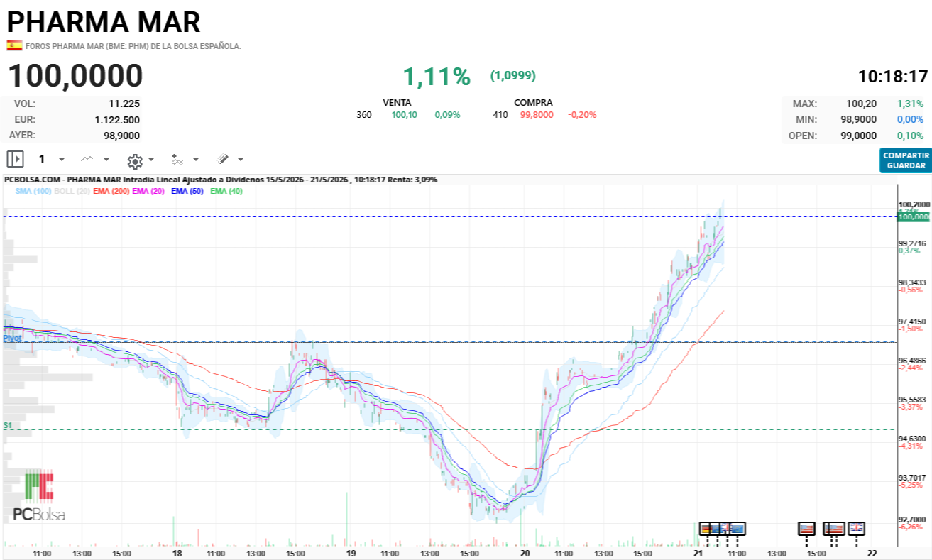Click the COMPRA price 99,8000
The width and height of the screenshot is (932, 560).
pyautogui.click(x=537, y=114)
